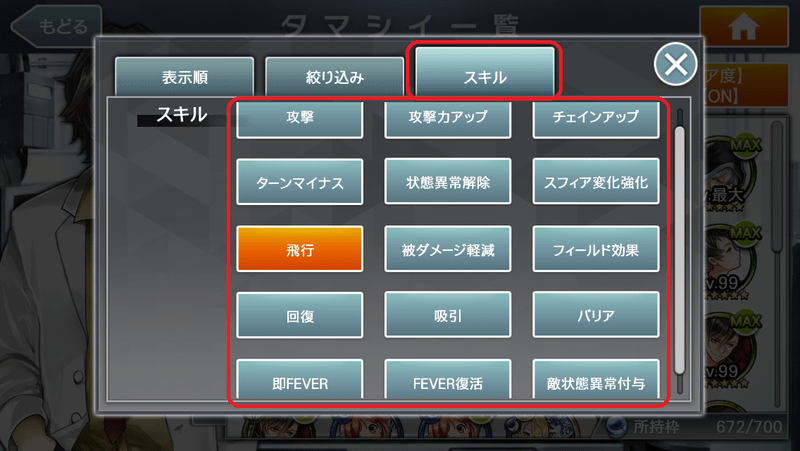Go back with the もどる arrow
Screen dimensions: 800x451
click(x=56, y=27)
